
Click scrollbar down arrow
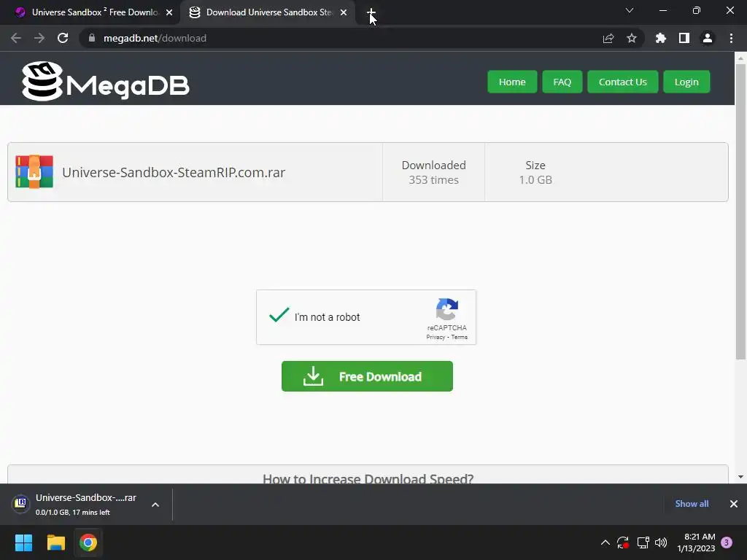740,477
